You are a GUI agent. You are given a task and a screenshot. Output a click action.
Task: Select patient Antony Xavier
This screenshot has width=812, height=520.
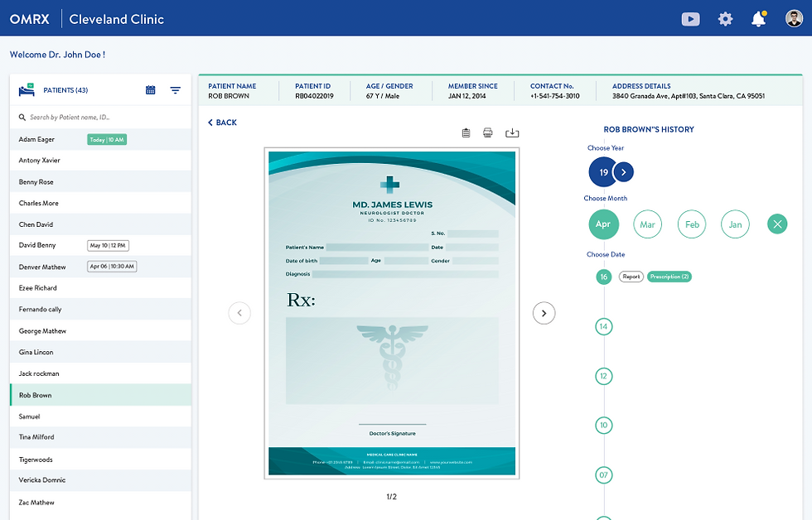pyautogui.click(x=100, y=161)
